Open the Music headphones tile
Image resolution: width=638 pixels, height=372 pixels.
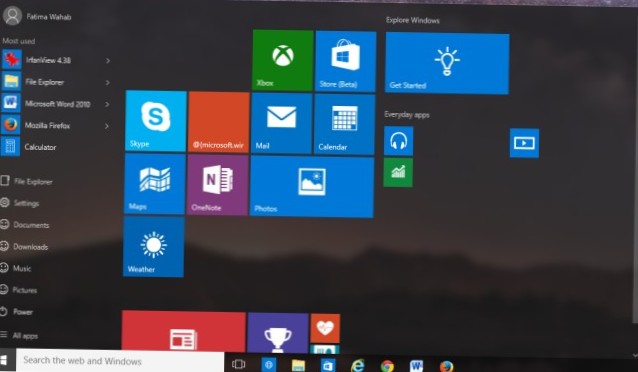click(398, 141)
